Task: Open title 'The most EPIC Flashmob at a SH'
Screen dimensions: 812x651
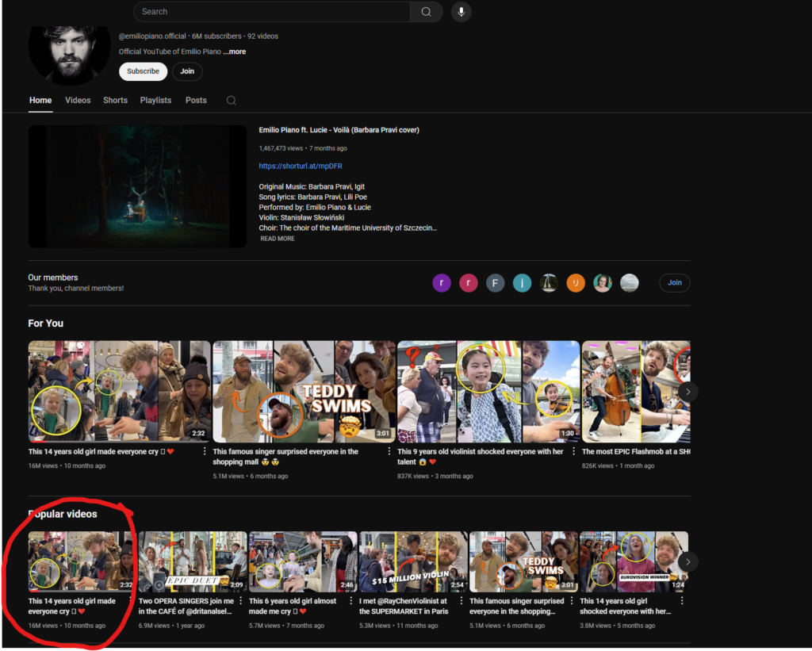Action: coord(636,452)
